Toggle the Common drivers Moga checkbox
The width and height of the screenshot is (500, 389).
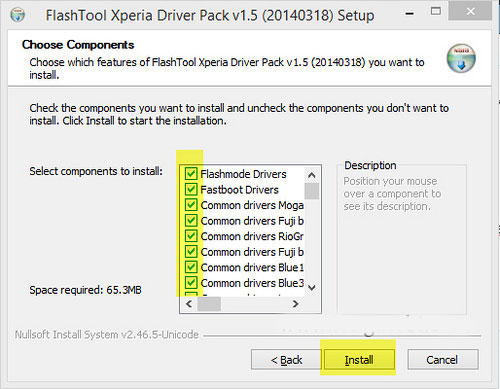[x=191, y=205]
